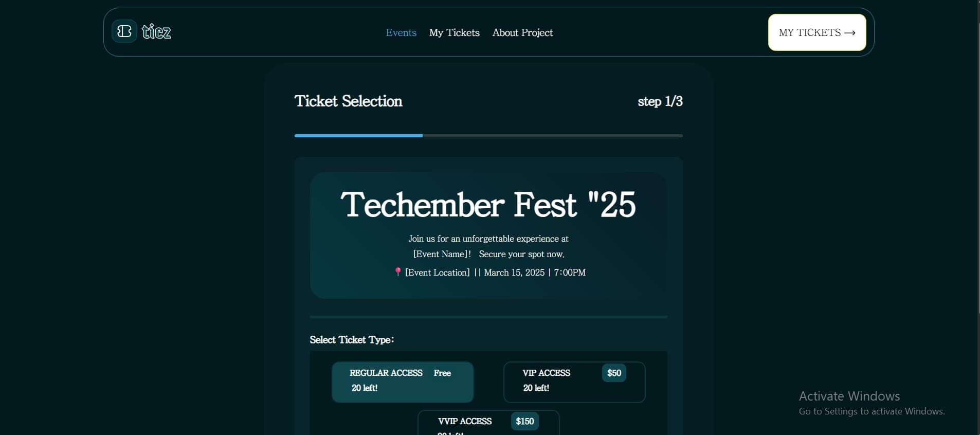Image resolution: width=980 pixels, height=435 pixels.
Task: Select Events in the navigation bar
Action: 401,32
